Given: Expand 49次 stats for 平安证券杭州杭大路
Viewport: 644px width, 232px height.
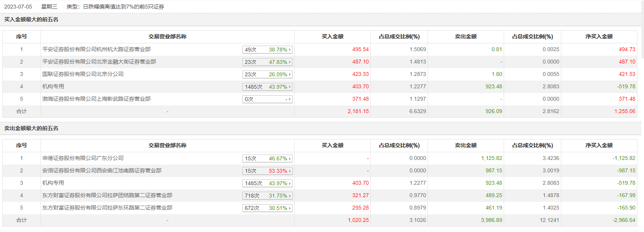Looking at the screenshot, I should click(267, 50).
